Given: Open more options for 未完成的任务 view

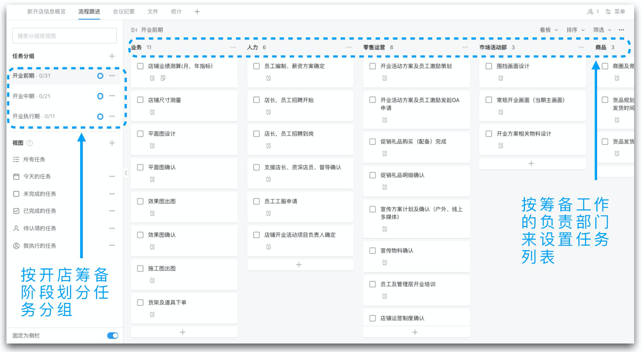Looking at the screenshot, I should coord(112,194).
